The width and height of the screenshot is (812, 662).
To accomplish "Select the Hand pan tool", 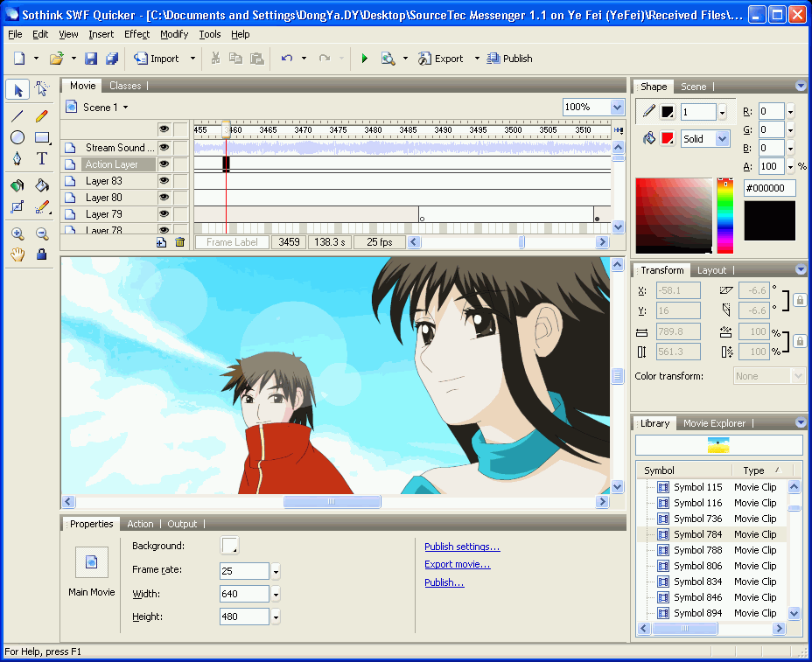I will 17,254.
